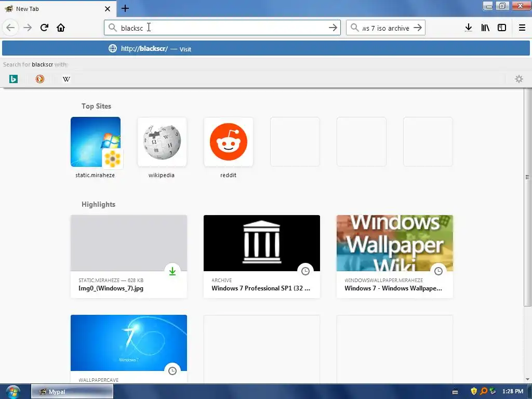Image resolution: width=532 pixels, height=399 pixels.
Task: Open the Windows Start menu
Action: click(12, 392)
